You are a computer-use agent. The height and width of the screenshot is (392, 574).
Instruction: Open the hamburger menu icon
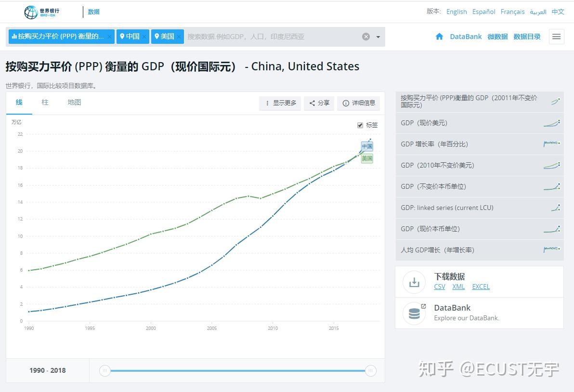[x=557, y=37]
